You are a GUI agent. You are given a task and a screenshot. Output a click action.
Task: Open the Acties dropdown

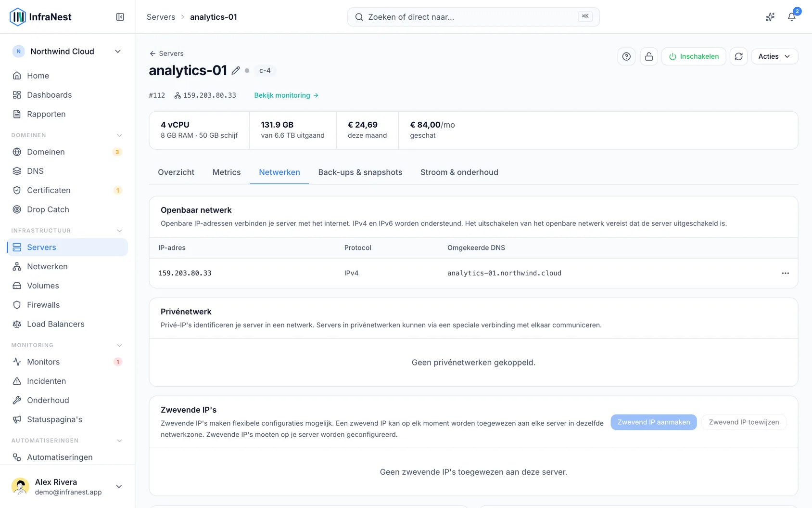coord(774,56)
